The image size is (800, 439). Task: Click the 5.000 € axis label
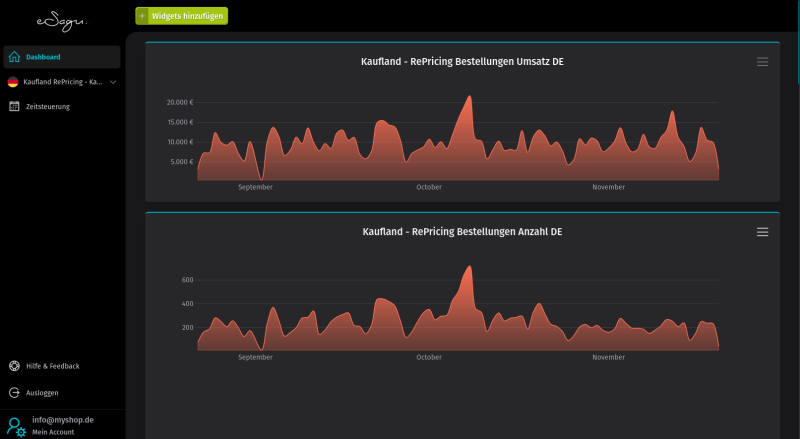pyautogui.click(x=182, y=162)
